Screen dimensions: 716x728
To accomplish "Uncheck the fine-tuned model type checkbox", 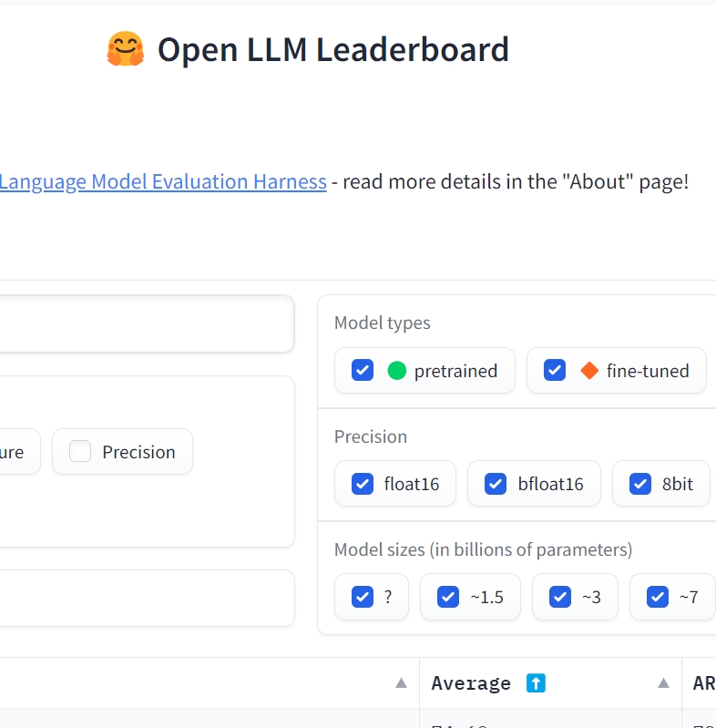I will 555,371.
